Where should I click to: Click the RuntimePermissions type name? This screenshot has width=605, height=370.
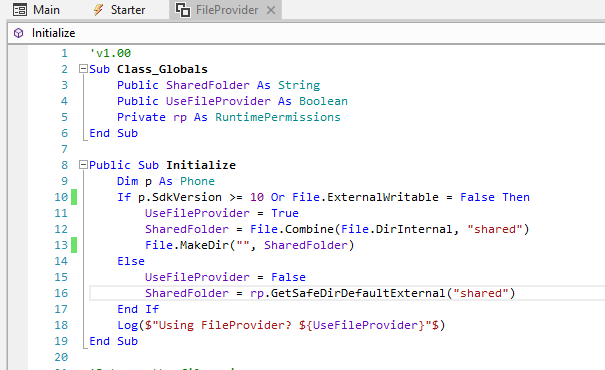[x=278, y=117]
